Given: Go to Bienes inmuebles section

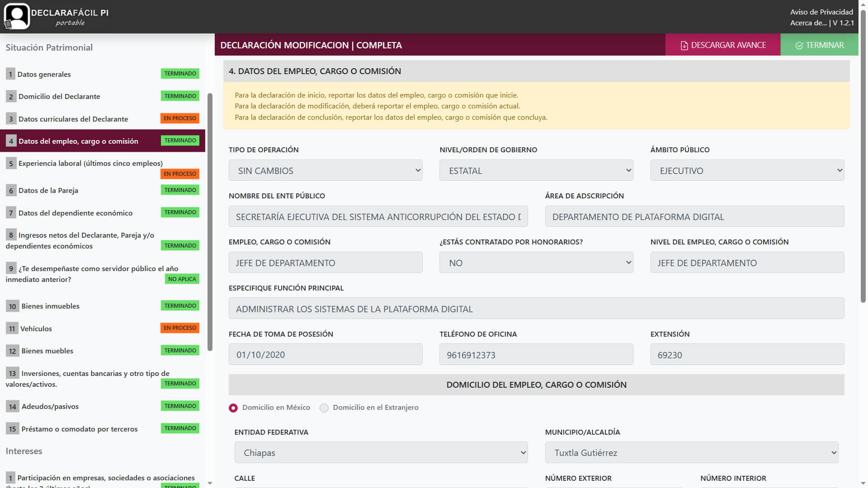Looking at the screenshot, I should tap(103, 306).
